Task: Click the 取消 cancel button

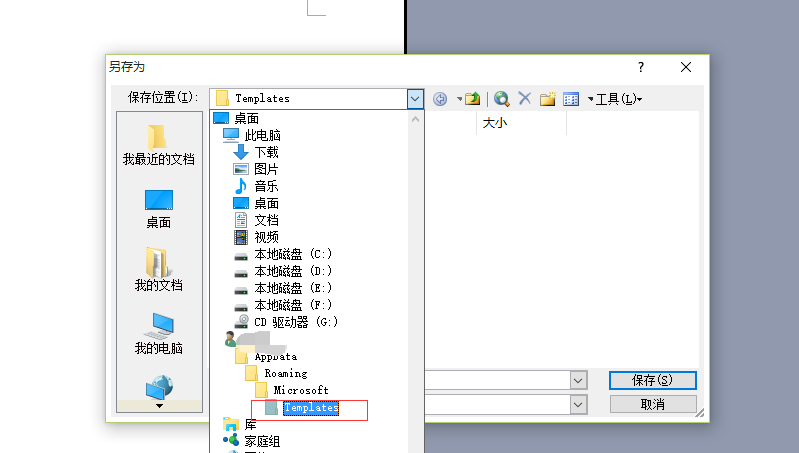Action: click(x=653, y=405)
